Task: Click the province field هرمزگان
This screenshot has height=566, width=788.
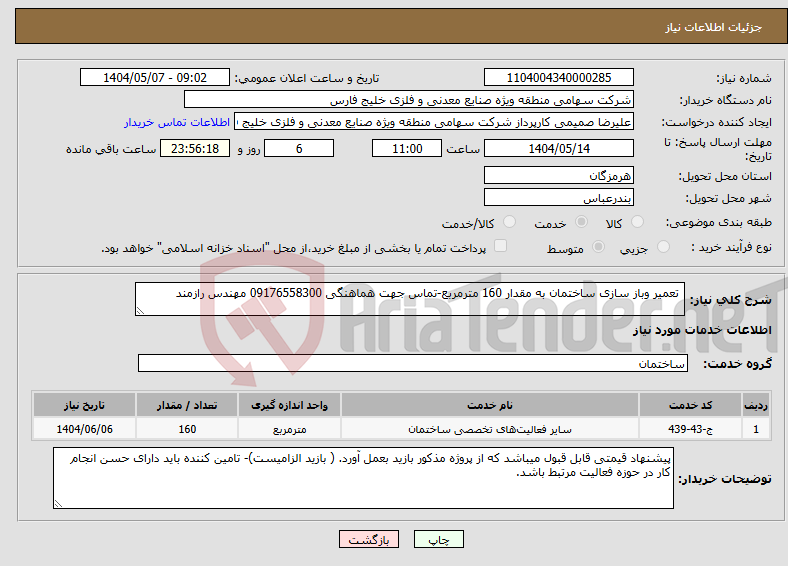Action: tap(559, 175)
